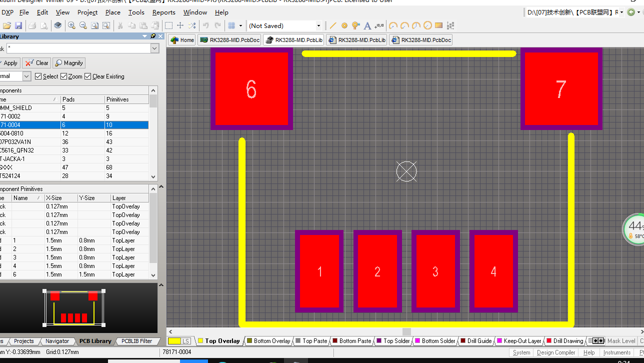
Task: Select the Bottom Overlay layer tab
Action: tap(268, 341)
